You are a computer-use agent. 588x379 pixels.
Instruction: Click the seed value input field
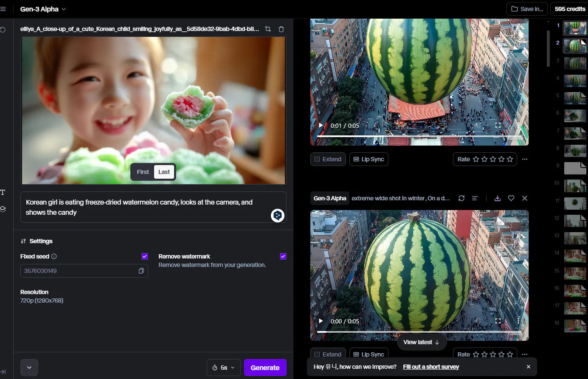84,271
